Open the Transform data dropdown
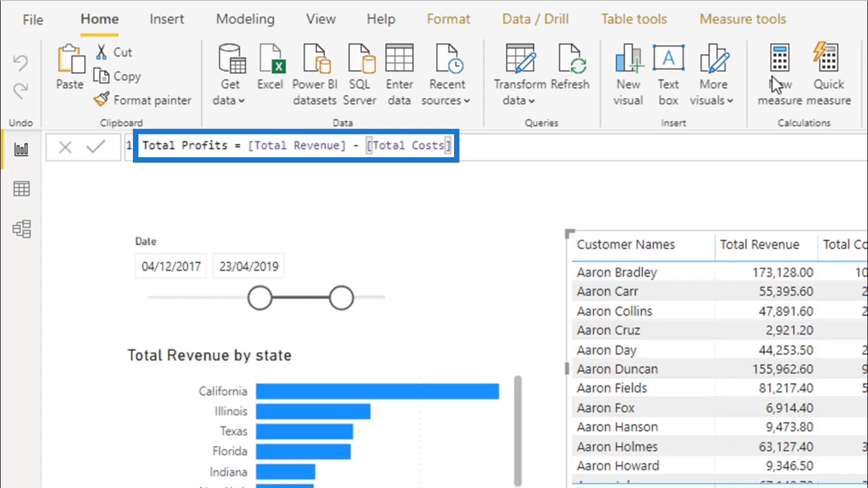This screenshot has width=868, height=488. [x=519, y=100]
